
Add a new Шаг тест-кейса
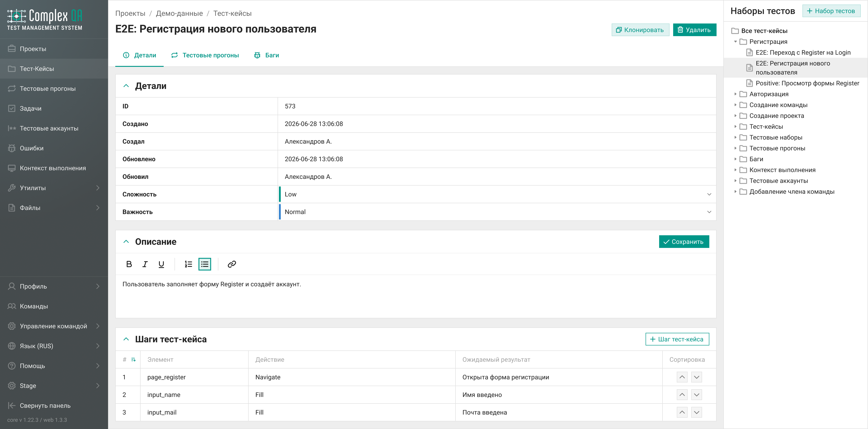(677, 339)
